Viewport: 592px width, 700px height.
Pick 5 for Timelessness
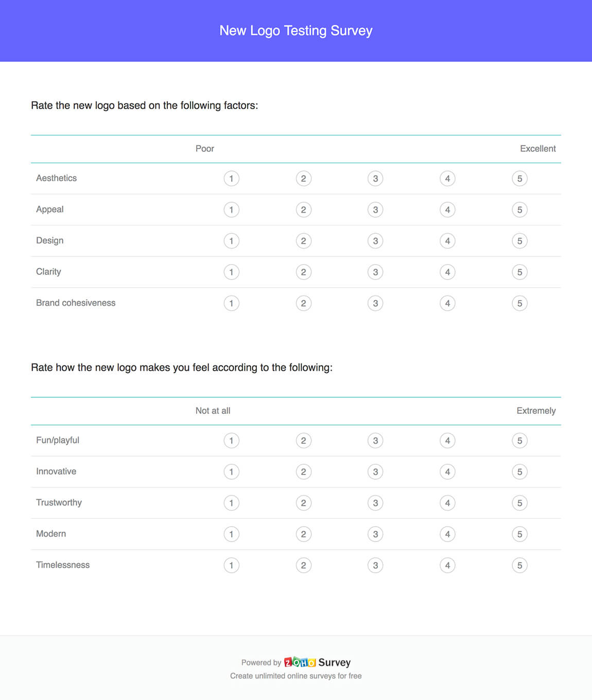coord(519,565)
